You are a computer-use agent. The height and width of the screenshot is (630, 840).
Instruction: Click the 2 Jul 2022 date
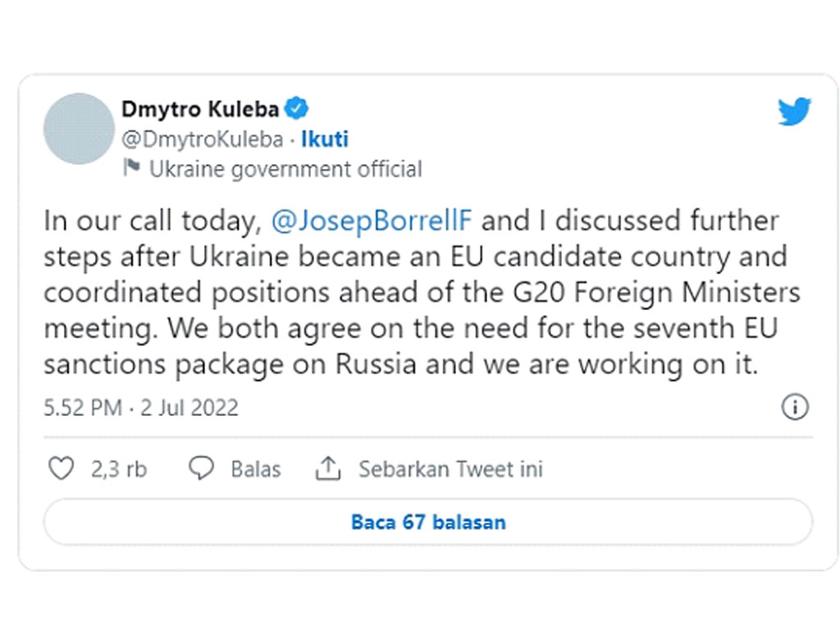189,408
